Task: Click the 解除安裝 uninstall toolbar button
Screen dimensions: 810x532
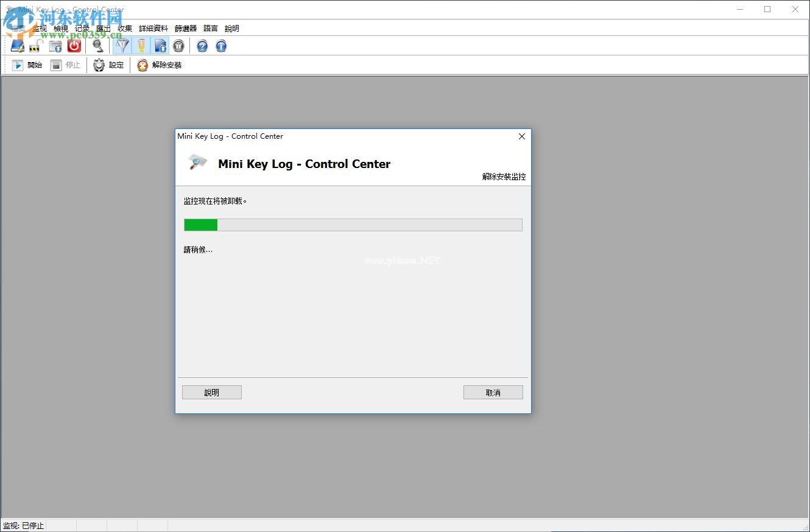Action: (159, 65)
